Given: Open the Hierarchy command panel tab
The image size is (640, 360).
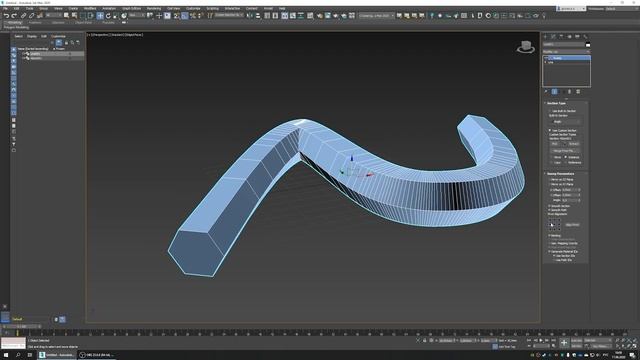Looking at the screenshot, I should click(561, 36).
